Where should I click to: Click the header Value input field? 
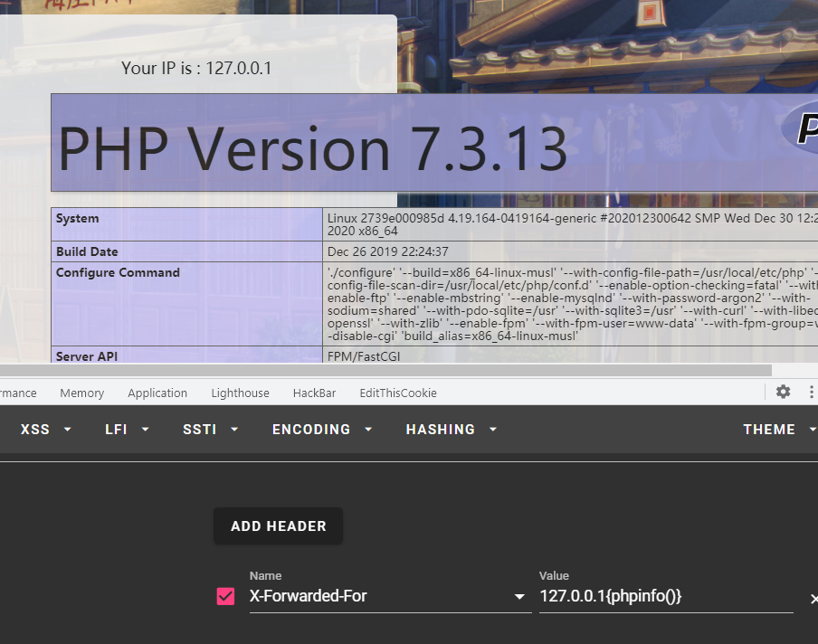pyautogui.click(x=665, y=597)
